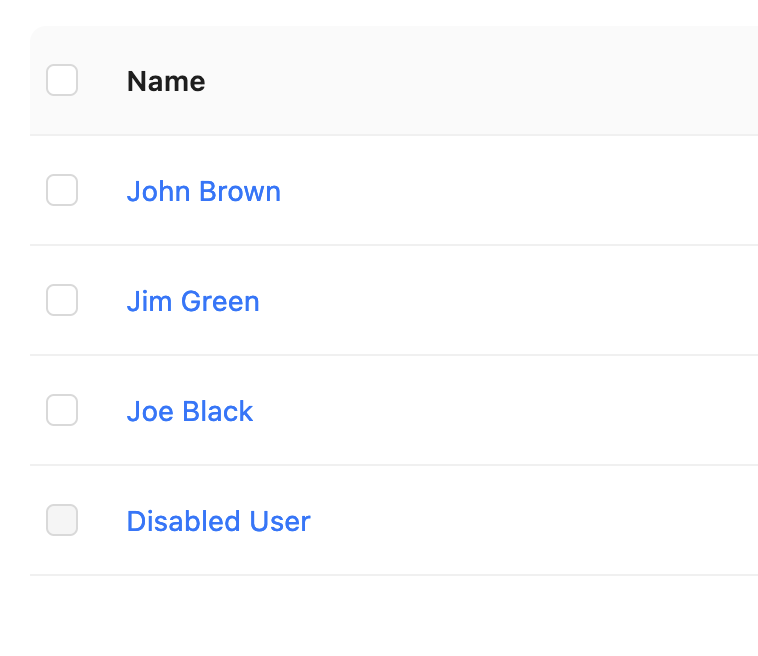Image resolution: width=758 pixels, height=656 pixels.
Task: Click the Name column header
Action: (x=166, y=81)
